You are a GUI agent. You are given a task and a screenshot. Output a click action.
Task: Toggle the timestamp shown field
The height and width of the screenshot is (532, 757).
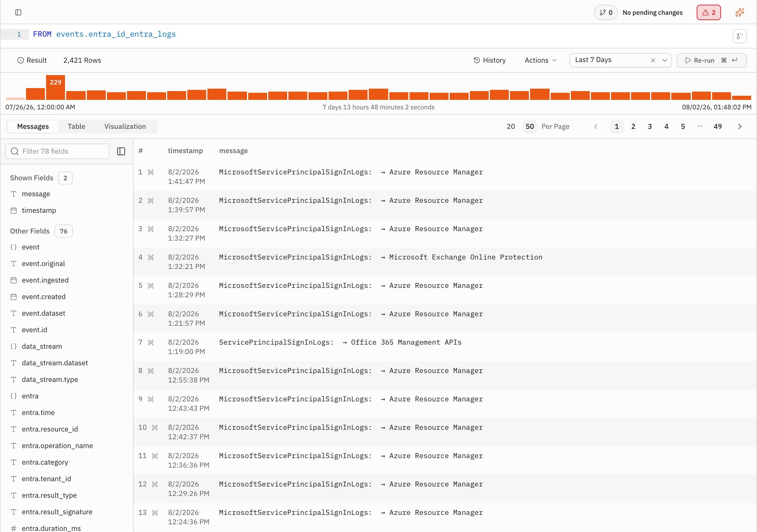coord(39,210)
